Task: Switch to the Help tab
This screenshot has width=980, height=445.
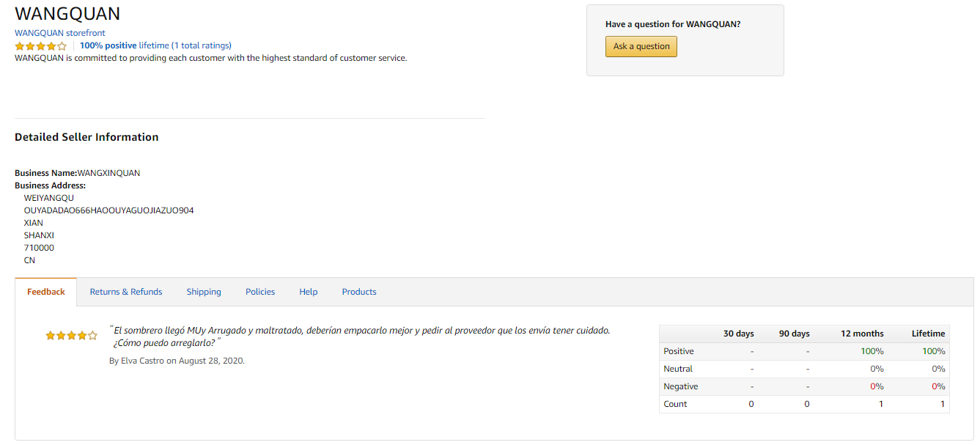Action: [309, 292]
